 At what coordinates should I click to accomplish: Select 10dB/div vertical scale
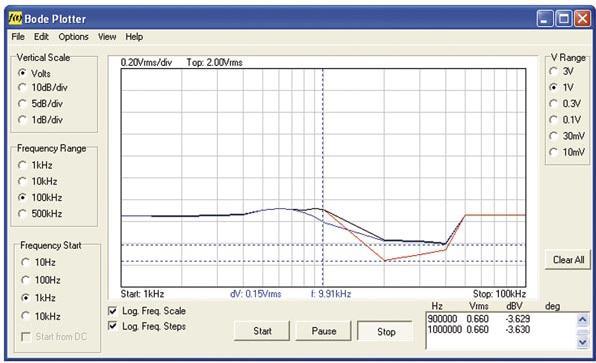coord(22,87)
